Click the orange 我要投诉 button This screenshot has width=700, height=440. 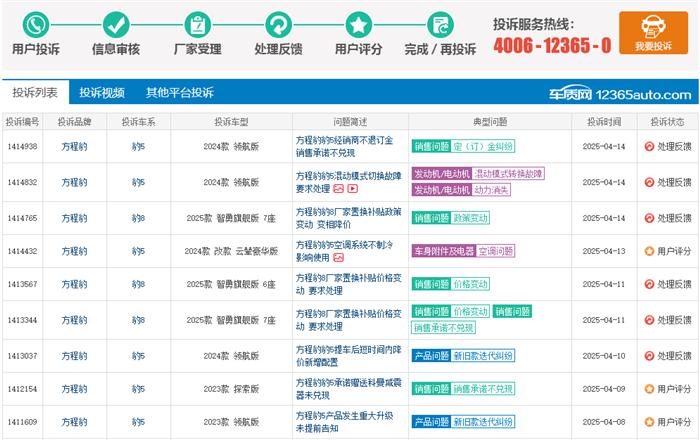(653, 33)
